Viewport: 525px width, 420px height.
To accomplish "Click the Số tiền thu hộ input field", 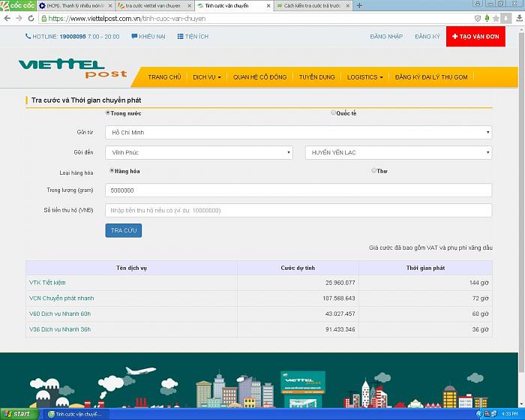I will pyautogui.click(x=298, y=210).
